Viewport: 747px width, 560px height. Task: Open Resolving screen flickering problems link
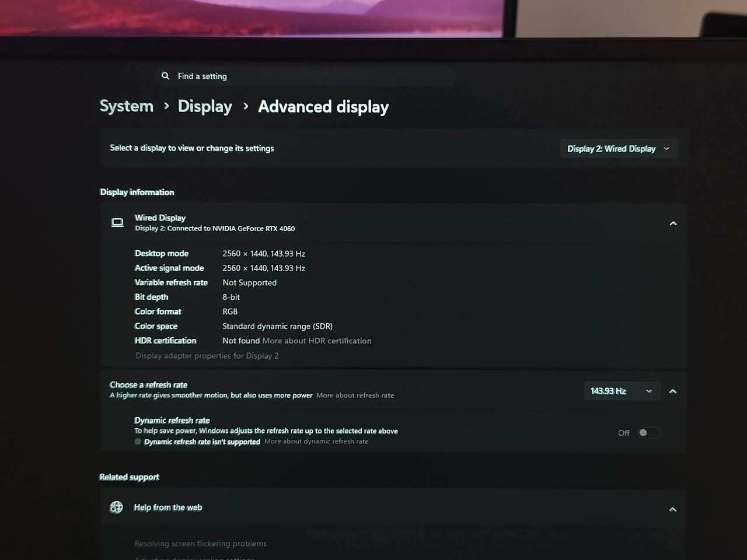tap(200, 543)
